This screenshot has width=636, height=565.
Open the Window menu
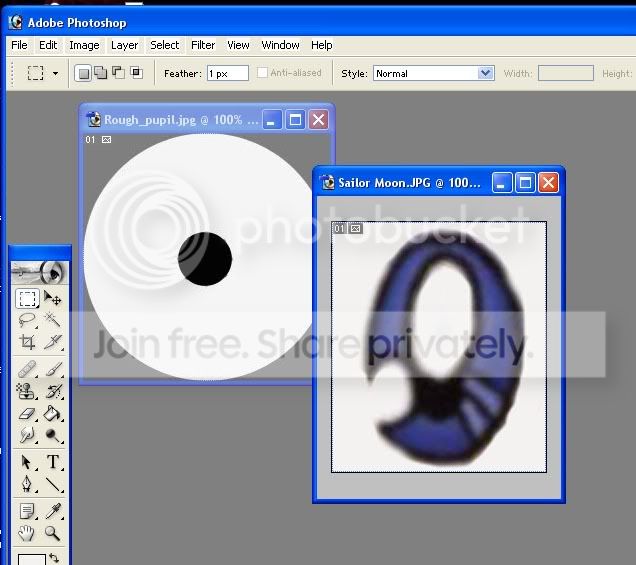(x=280, y=45)
